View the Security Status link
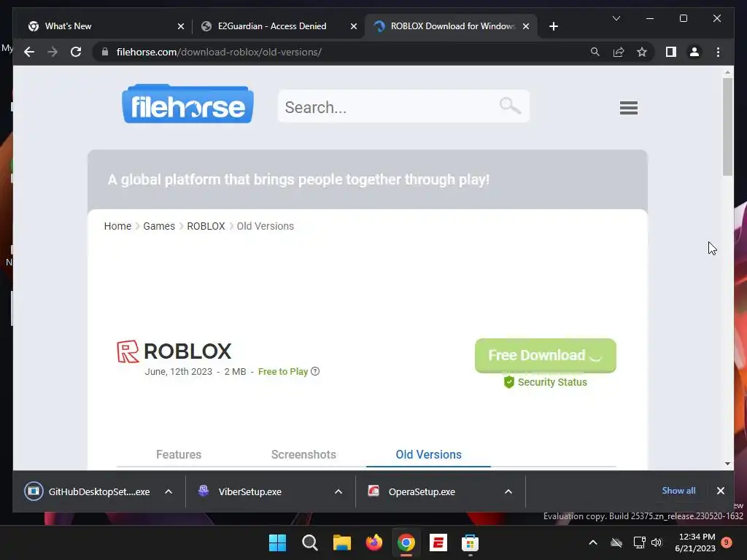The width and height of the screenshot is (747, 560). click(x=546, y=382)
